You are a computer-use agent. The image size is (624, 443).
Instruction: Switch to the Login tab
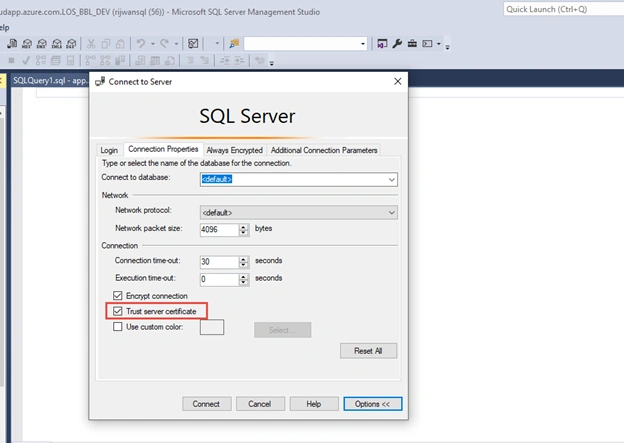click(109, 150)
